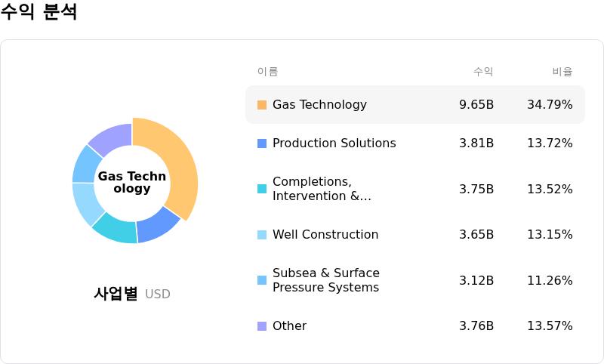The width and height of the screenshot is (604, 364).
Task: Select the Other row label
Action: (x=289, y=326)
